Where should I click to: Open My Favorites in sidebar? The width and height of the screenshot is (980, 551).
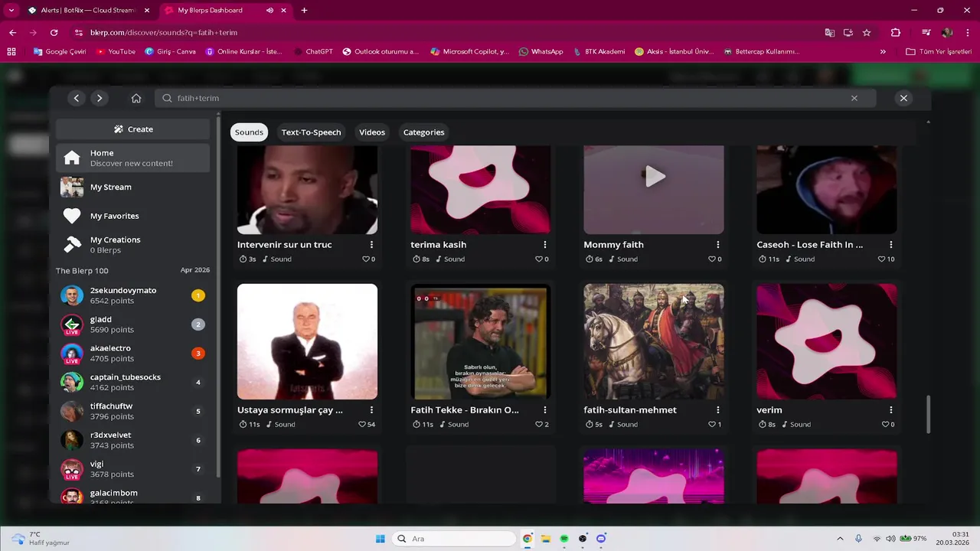133,216
